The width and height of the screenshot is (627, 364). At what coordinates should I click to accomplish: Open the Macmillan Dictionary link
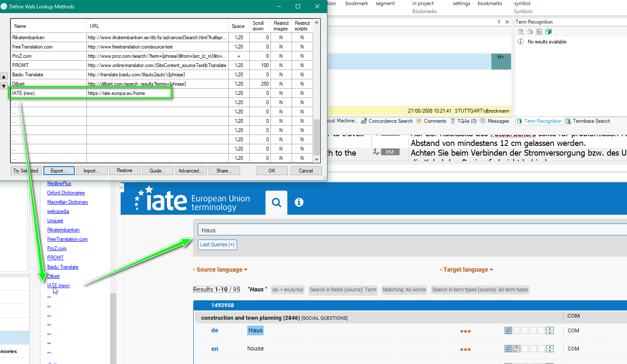(68, 202)
